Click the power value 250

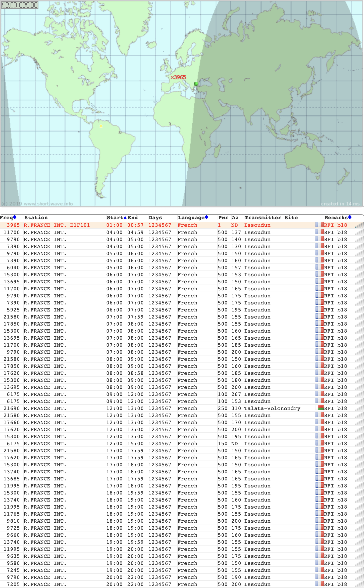(223, 408)
